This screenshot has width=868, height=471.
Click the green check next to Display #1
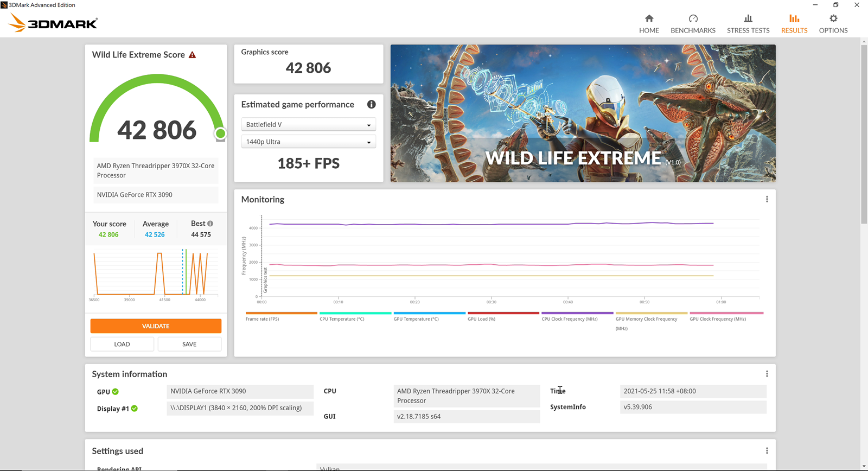(x=135, y=409)
